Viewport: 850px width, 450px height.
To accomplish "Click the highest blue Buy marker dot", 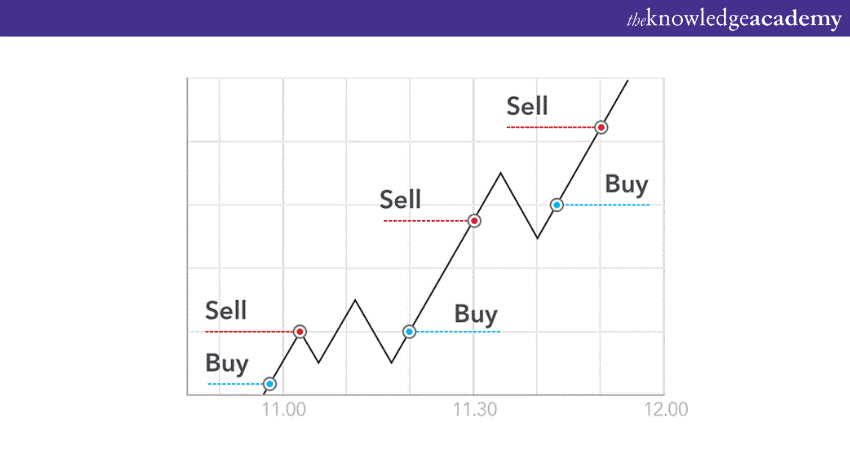I will [557, 205].
